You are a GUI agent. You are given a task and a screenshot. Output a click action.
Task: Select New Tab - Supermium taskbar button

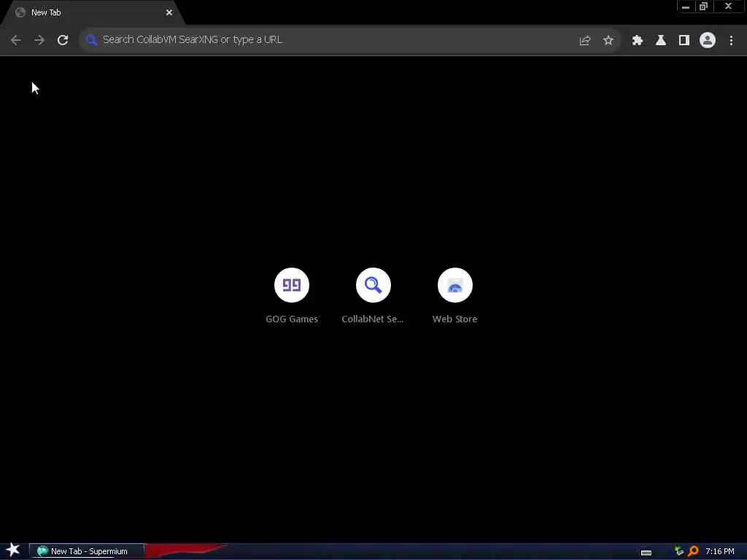87,551
